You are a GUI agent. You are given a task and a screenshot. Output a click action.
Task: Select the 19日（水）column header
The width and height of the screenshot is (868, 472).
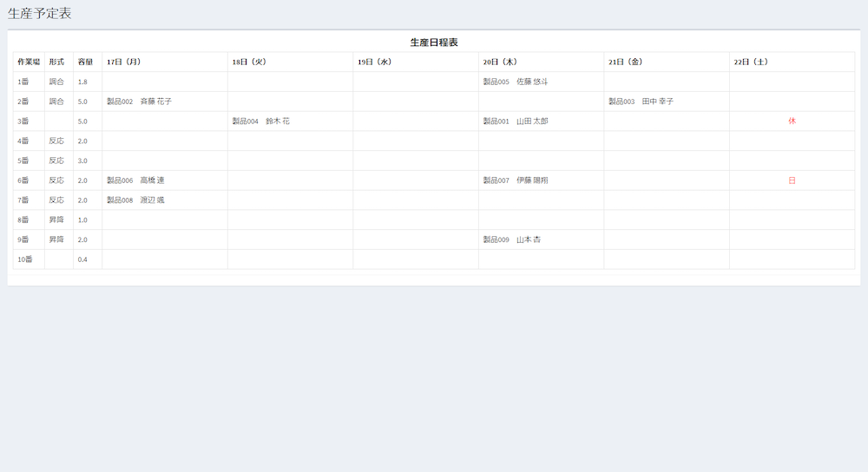[375, 62]
